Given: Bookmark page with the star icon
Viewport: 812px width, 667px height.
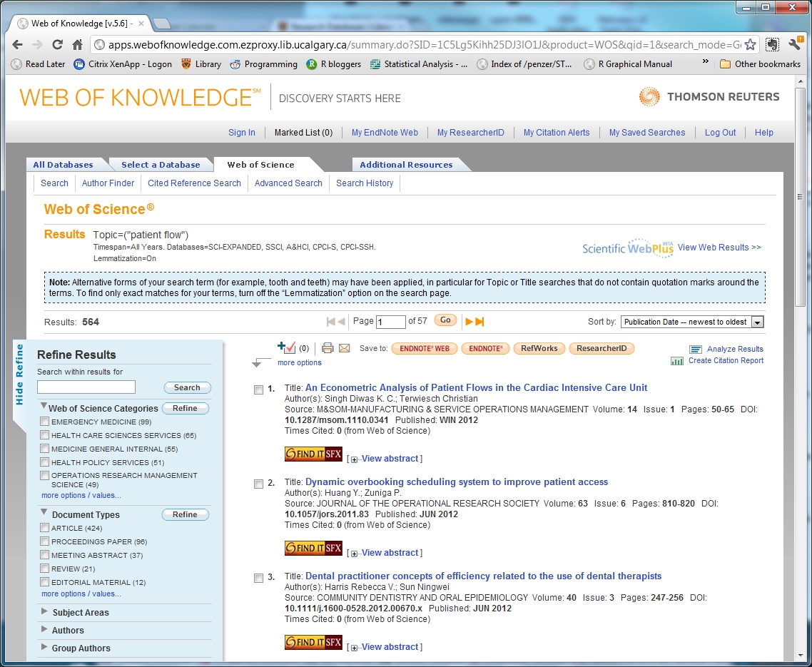Looking at the screenshot, I should (x=750, y=44).
